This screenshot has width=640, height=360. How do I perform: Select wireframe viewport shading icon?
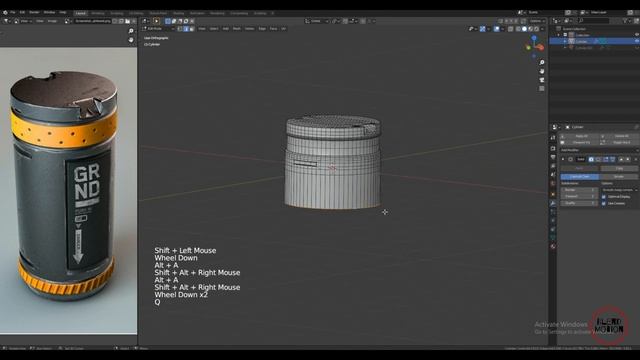pyautogui.click(x=518, y=29)
